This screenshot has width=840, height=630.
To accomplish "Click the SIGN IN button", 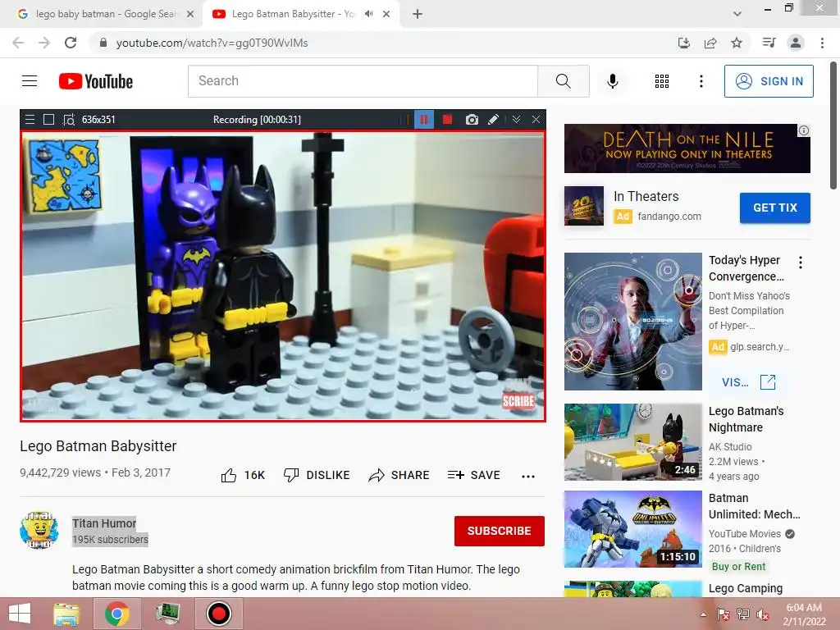I will tap(769, 81).
